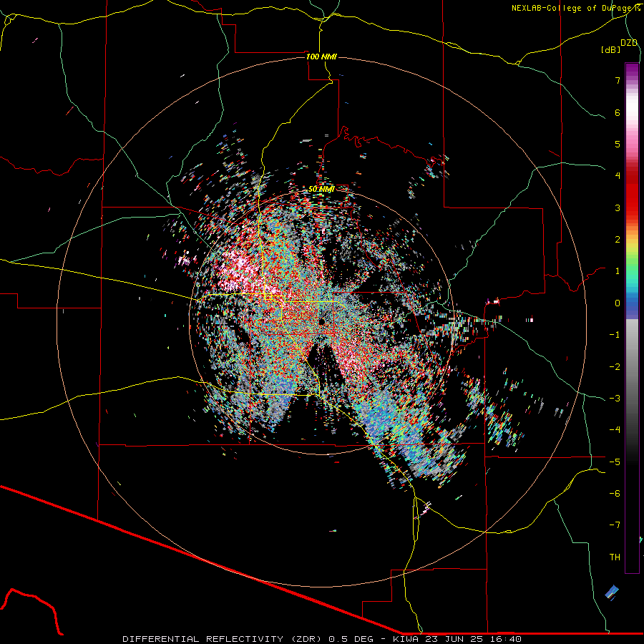Screen dimensions: 644x644
Task: Click the 2 tick label on the color scale
Action: tap(618, 240)
